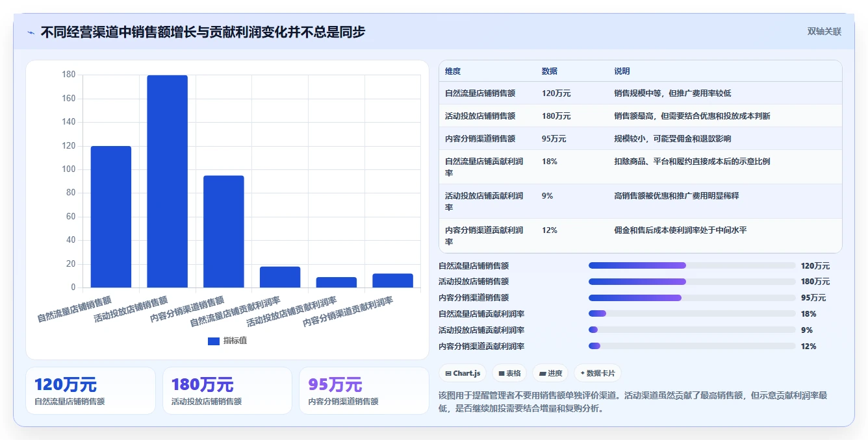Select the 表格 tag chip

click(x=509, y=373)
